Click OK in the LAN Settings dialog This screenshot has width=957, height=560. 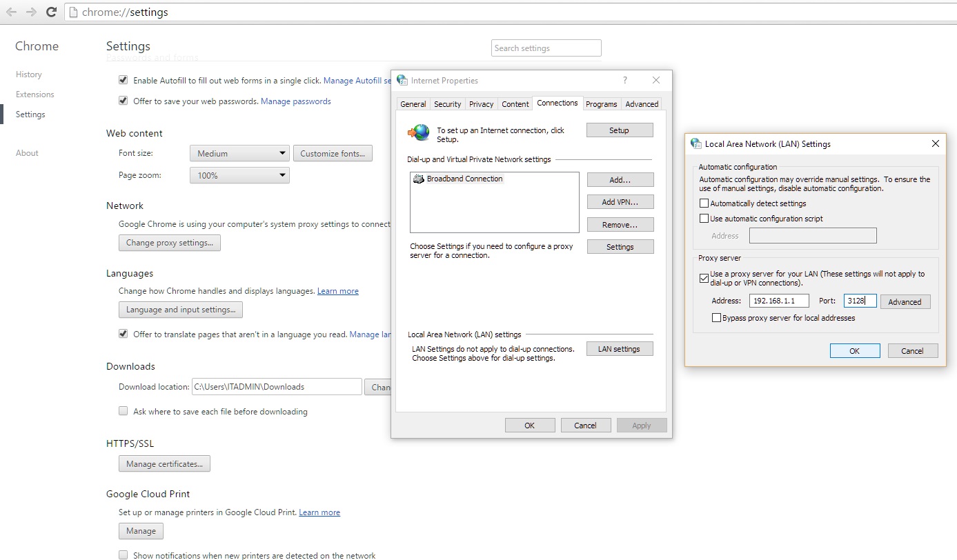pyautogui.click(x=855, y=351)
